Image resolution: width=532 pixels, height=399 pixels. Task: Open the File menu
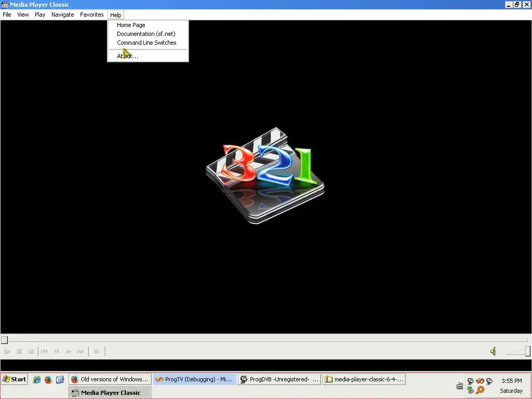click(7, 15)
